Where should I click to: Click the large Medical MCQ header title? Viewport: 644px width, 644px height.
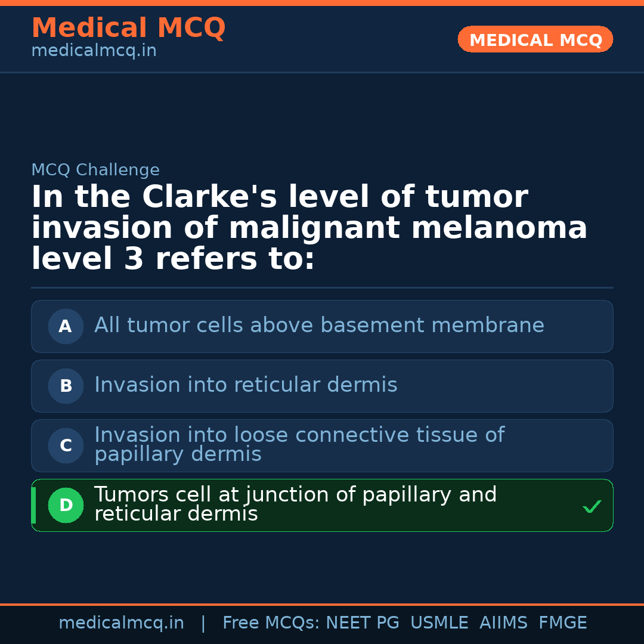(128, 28)
